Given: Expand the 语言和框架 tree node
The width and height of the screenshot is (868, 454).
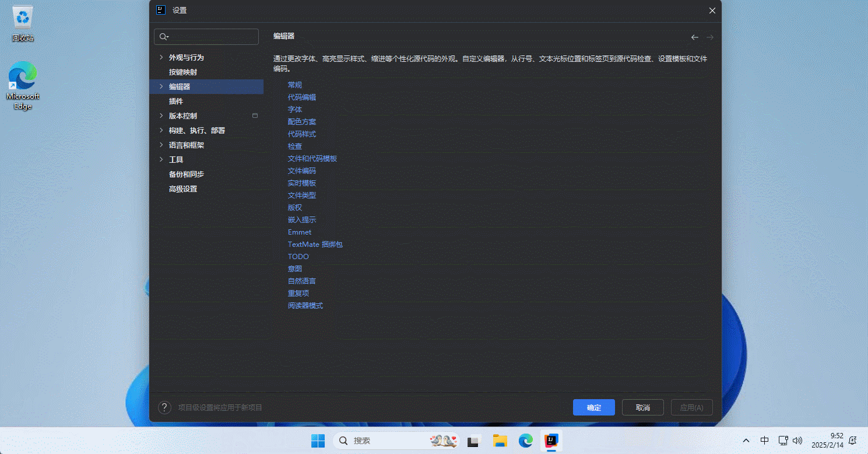Looking at the screenshot, I should coord(161,145).
